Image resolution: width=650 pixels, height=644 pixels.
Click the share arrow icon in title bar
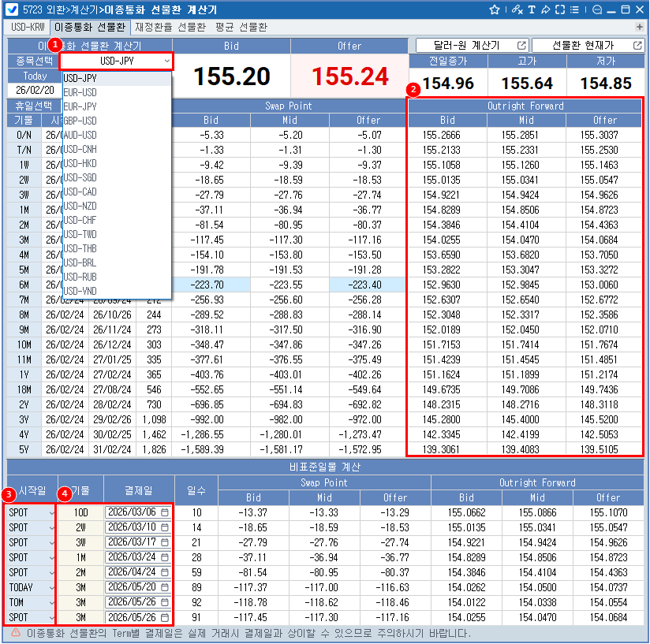tap(545, 10)
